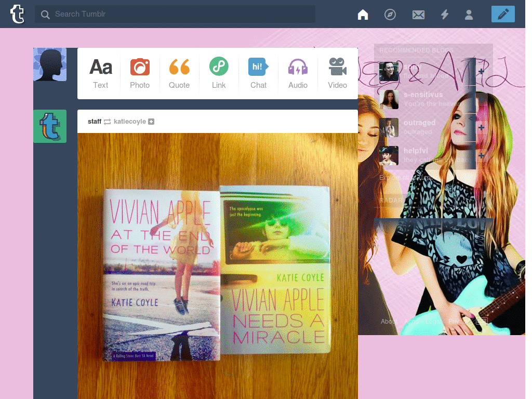Viewport: 532px width, 399px height.
Task: View activity via the lightning icon
Action: point(445,14)
